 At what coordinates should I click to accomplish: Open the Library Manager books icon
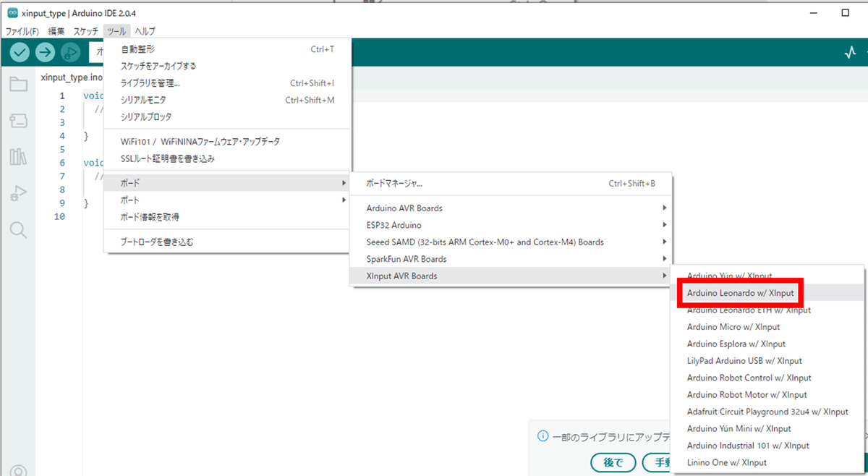pos(18,157)
